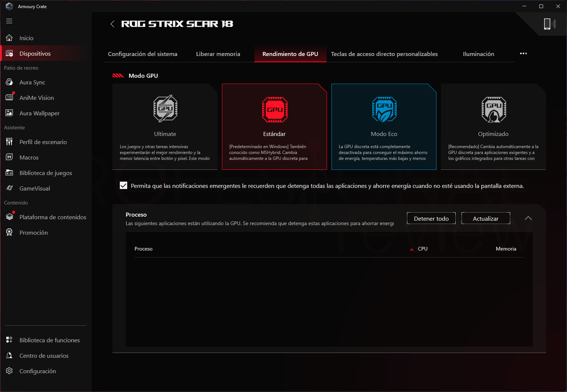Screen dimensions: 567x392
Task: Select the Estándar mode card title
Action: coord(274,134)
